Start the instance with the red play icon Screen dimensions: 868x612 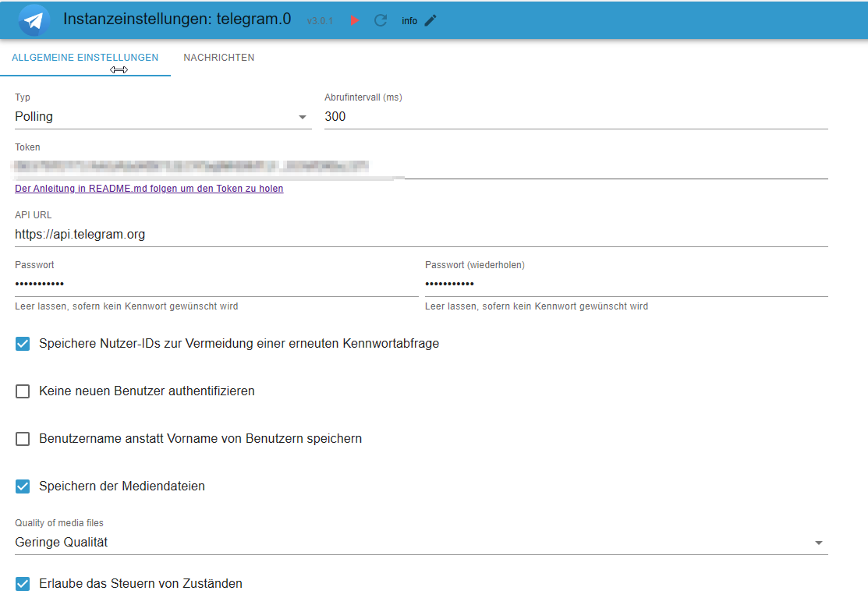coord(355,20)
